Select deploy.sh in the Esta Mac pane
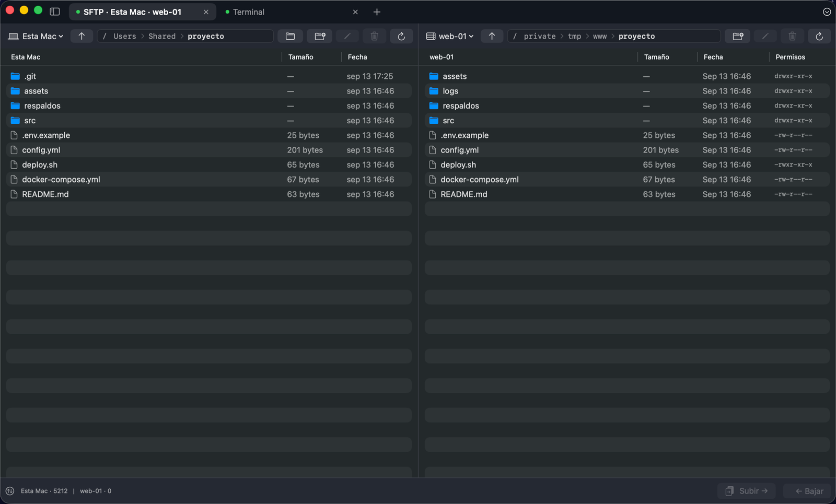The image size is (836, 504). [x=209, y=165]
